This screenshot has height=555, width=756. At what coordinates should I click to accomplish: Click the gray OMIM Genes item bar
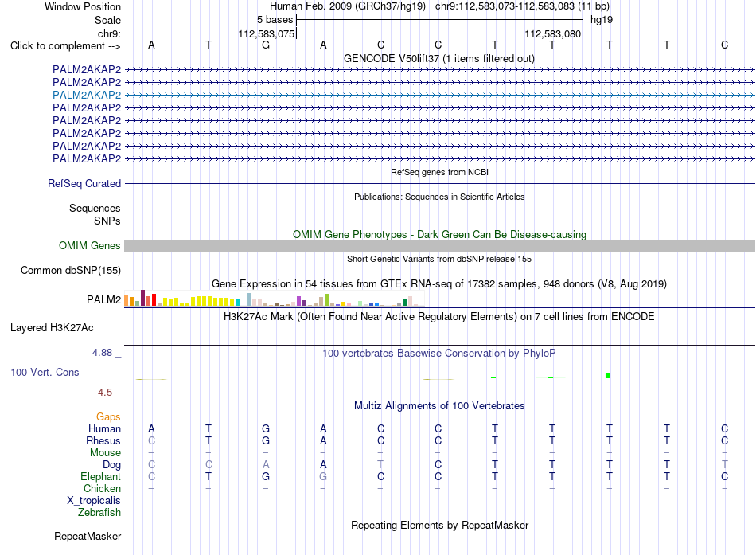pos(439,245)
